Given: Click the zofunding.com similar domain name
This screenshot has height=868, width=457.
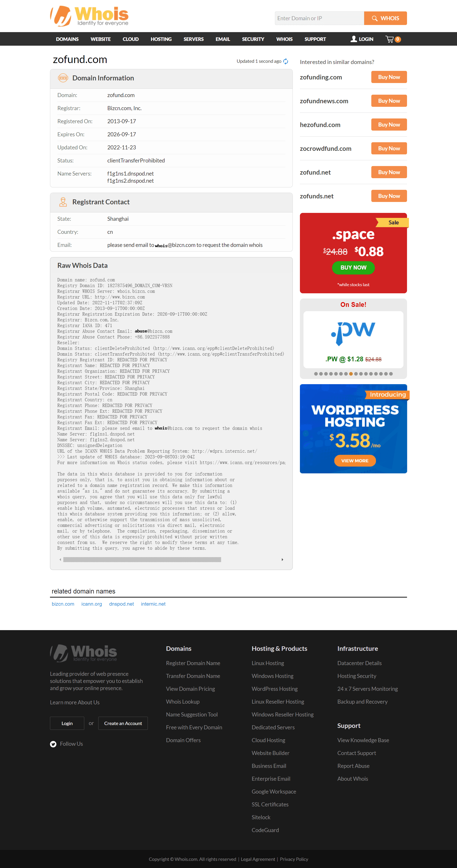Looking at the screenshot, I should [321, 77].
